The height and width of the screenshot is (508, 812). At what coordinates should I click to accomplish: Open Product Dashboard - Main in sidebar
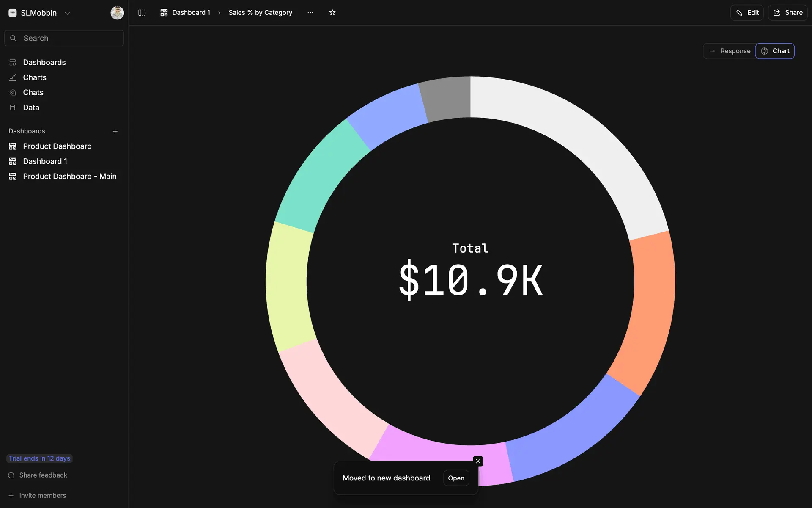pyautogui.click(x=69, y=177)
